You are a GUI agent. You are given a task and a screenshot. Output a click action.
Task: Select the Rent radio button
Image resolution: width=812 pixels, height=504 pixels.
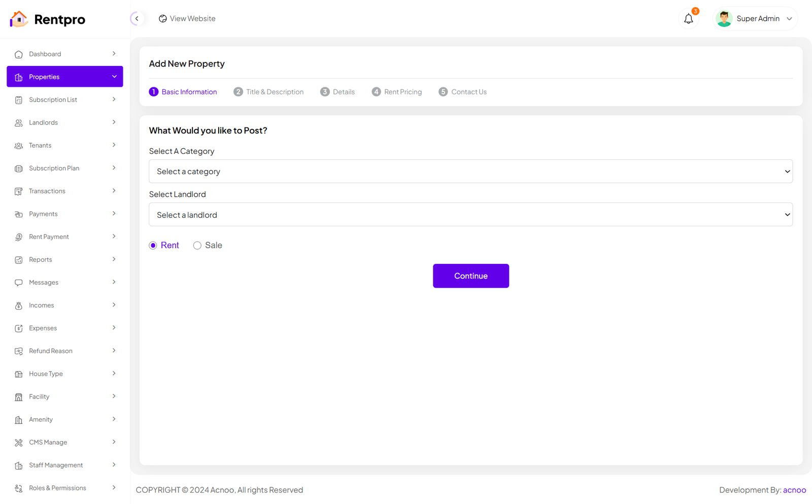point(153,246)
